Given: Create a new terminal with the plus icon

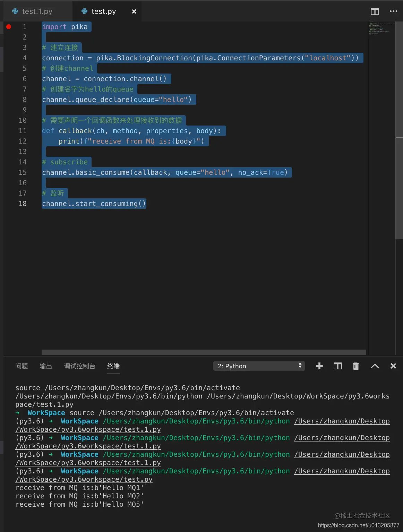Looking at the screenshot, I should 319,366.
